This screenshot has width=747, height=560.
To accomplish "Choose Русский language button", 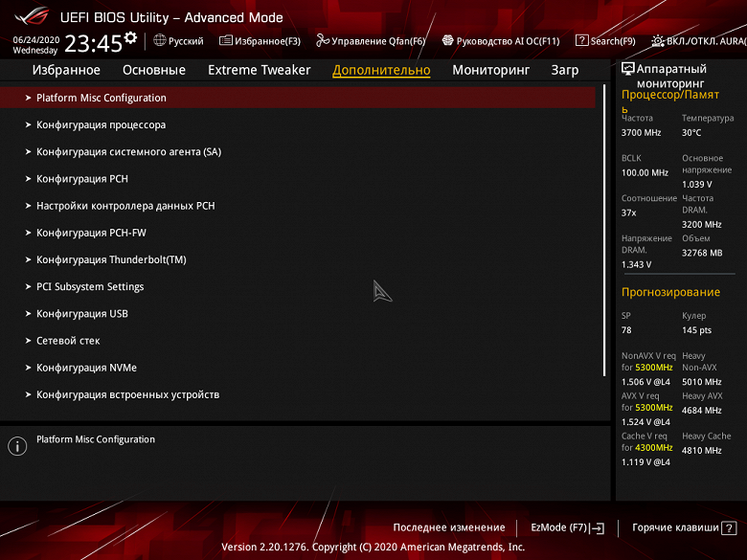I will pos(179,41).
